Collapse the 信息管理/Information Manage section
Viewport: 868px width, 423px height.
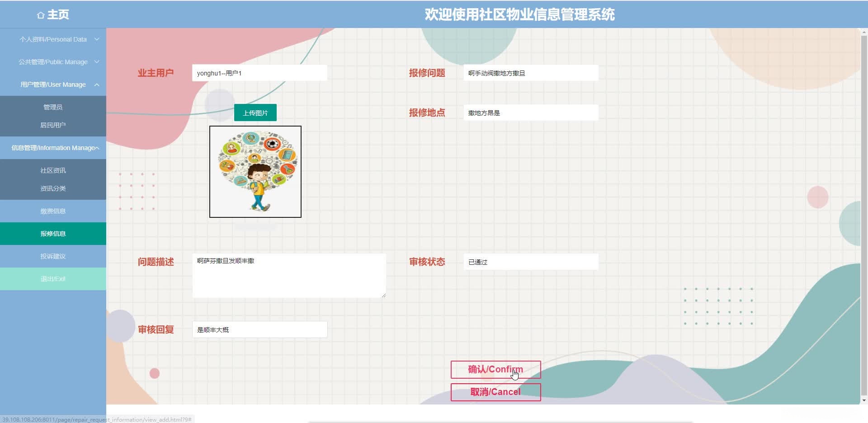(x=53, y=148)
